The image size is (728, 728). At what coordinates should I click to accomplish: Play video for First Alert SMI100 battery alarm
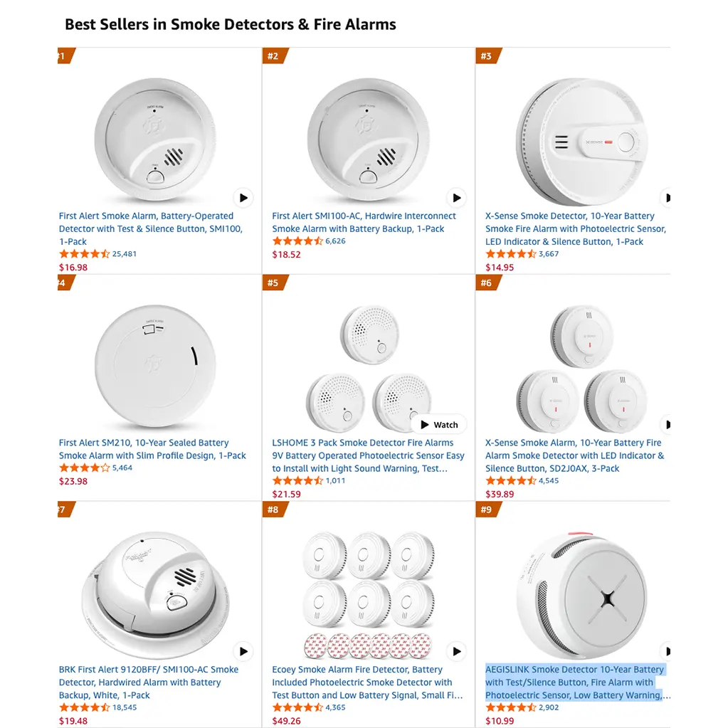[x=243, y=198]
